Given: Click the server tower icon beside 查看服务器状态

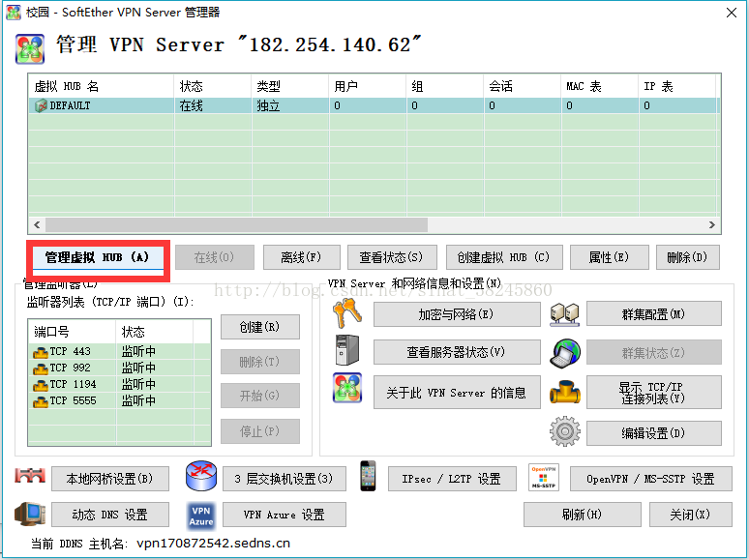Looking at the screenshot, I should 346,351.
